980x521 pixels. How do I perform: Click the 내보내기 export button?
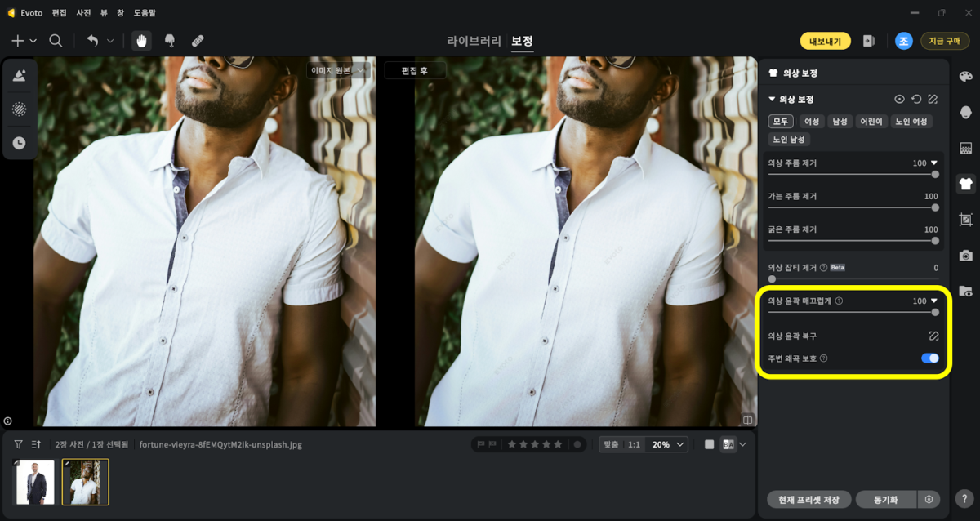825,41
